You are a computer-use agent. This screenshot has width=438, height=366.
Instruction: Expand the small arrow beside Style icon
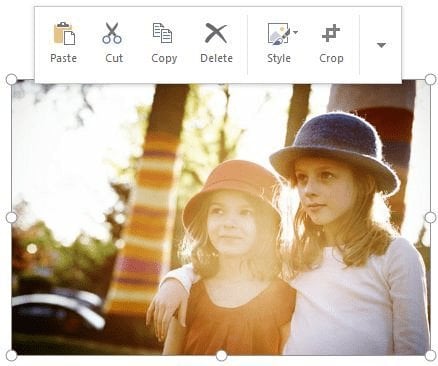296,32
